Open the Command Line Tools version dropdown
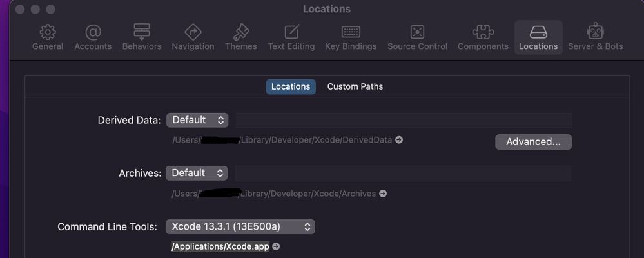 (x=240, y=226)
